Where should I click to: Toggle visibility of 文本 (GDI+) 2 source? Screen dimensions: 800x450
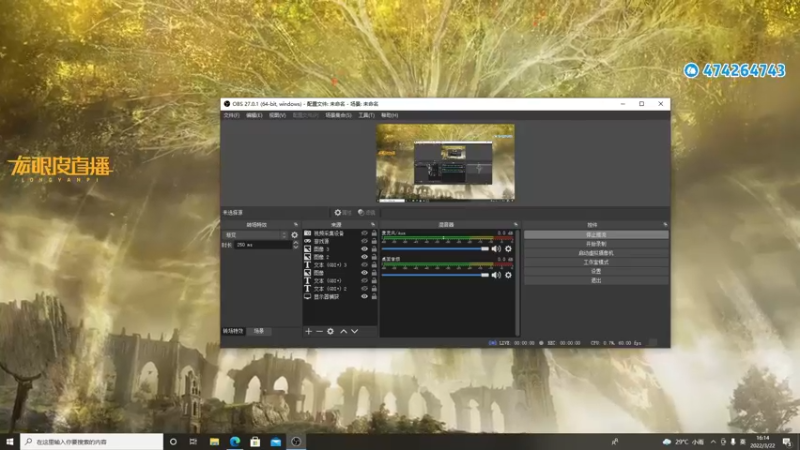click(364, 289)
